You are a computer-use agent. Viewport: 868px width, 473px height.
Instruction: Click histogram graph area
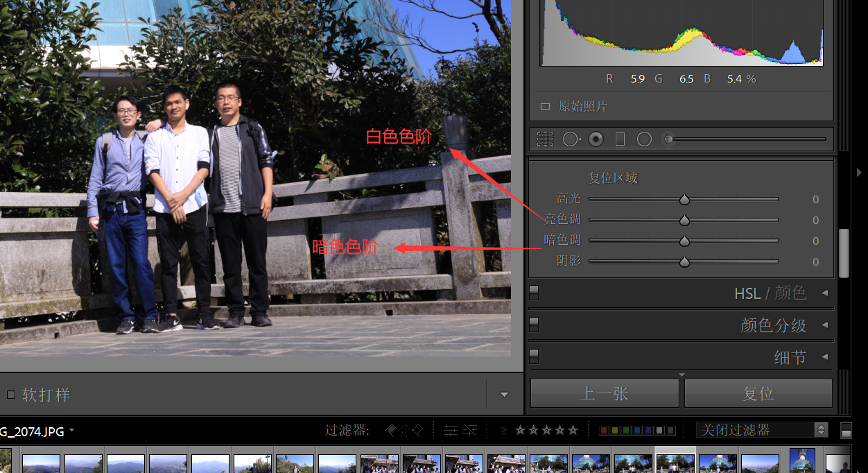(682, 32)
